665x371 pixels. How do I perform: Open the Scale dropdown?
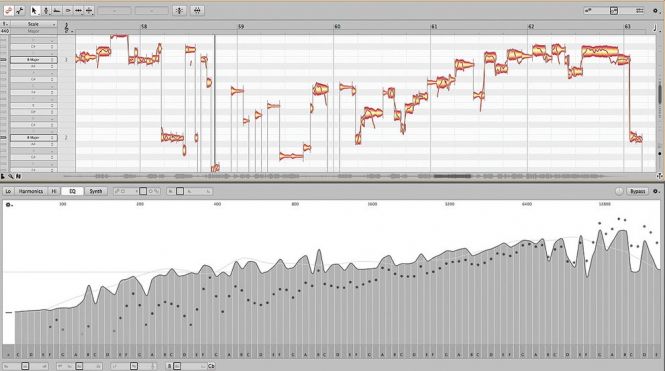coord(34,24)
